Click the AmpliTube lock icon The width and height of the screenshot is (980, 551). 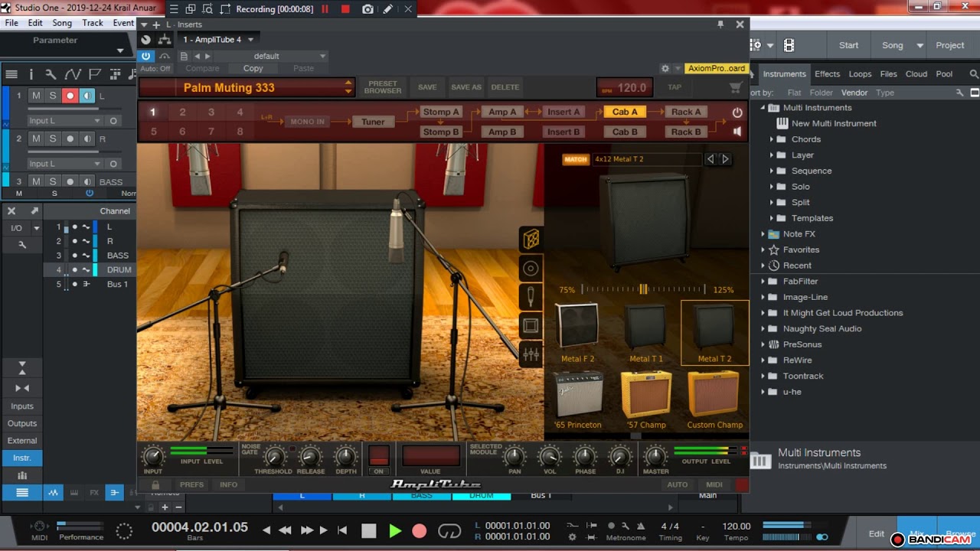[155, 484]
